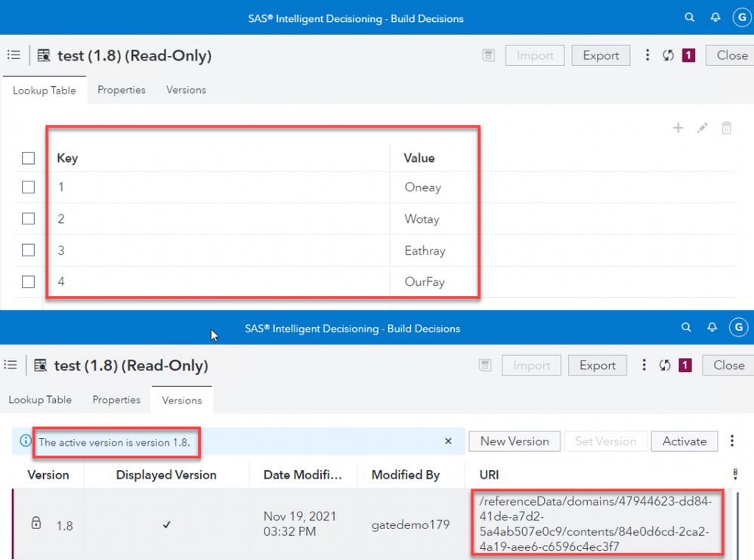Open table column options icon near URI

coord(735,475)
